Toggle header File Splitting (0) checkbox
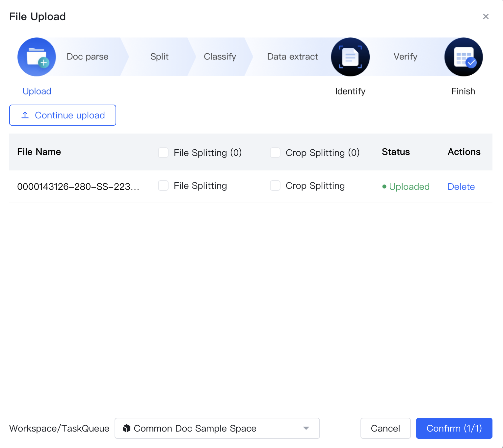Screen dimensions: 503x448 pos(163,153)
